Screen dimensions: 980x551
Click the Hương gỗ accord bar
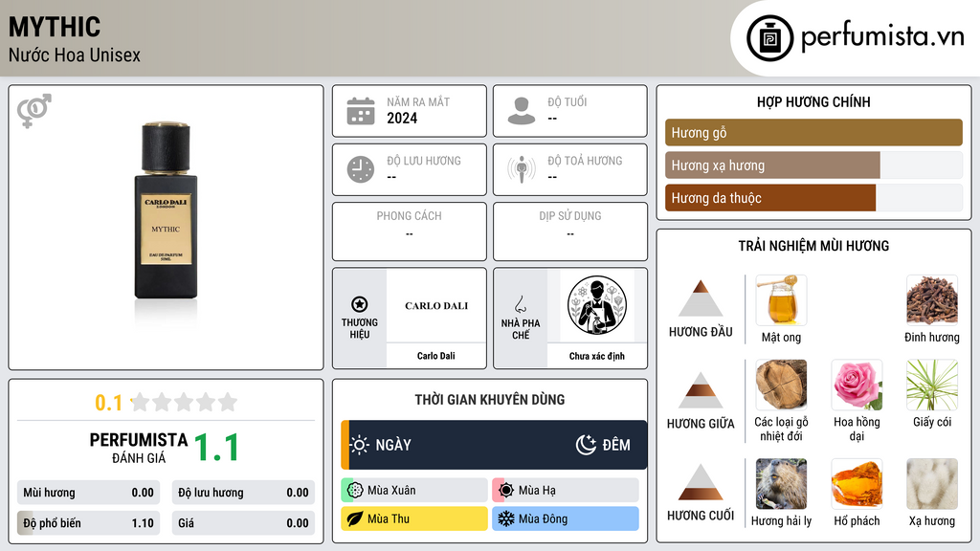[x=813, y=132]
